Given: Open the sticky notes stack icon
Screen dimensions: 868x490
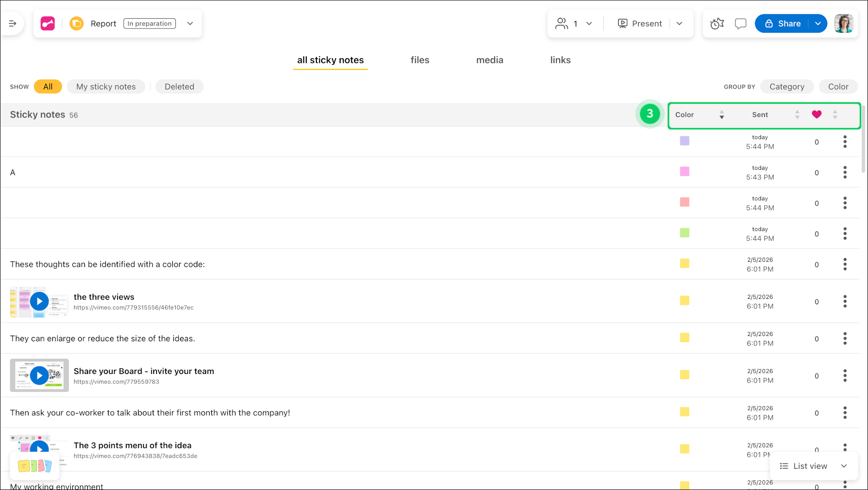Looking at the screenshot, I should click(x=35, y=465).
